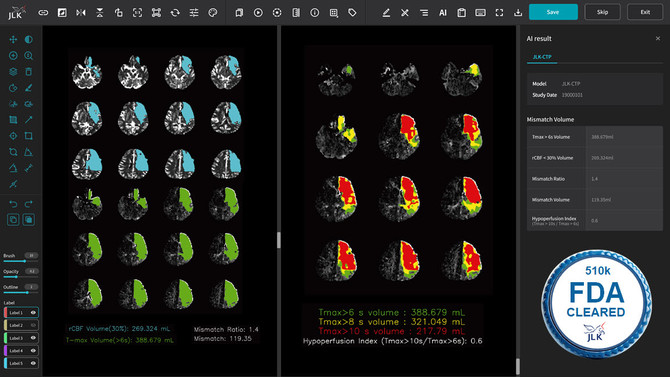Toggle visibility eye for Label 1
The height and width of the screenshot is (377, 670).
pos(33,312)
